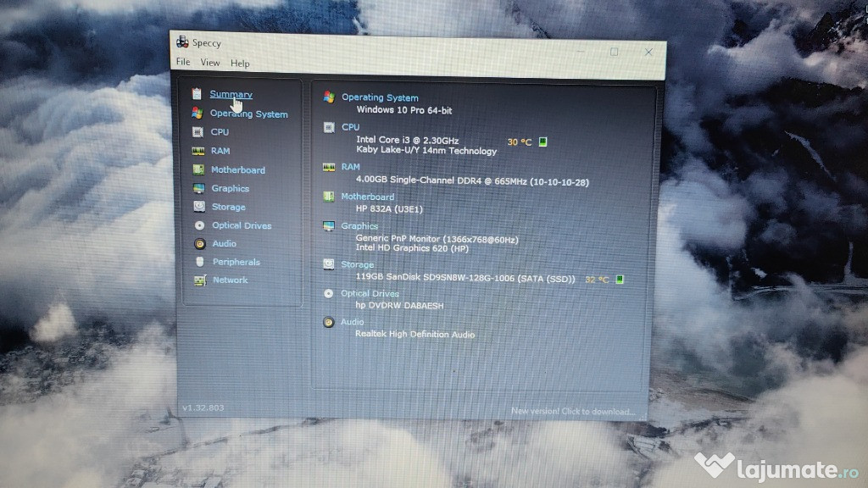Click the Peripherals mouse icon in sidebar

(x=199, y=262)
